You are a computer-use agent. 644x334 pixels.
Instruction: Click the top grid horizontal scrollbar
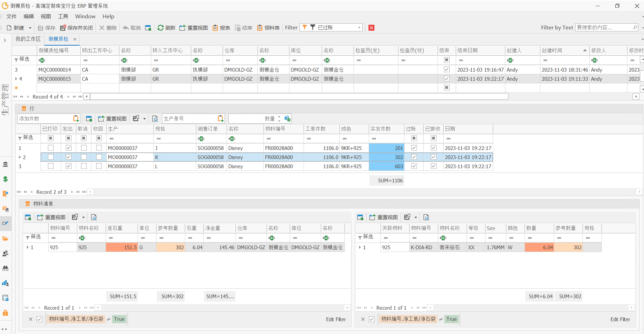299,97
